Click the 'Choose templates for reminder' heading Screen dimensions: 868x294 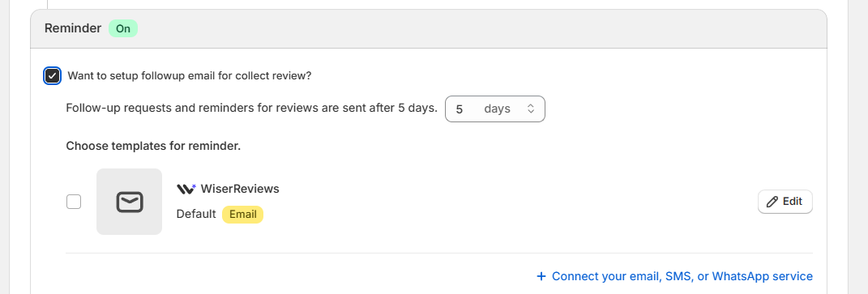coord(153,146)
